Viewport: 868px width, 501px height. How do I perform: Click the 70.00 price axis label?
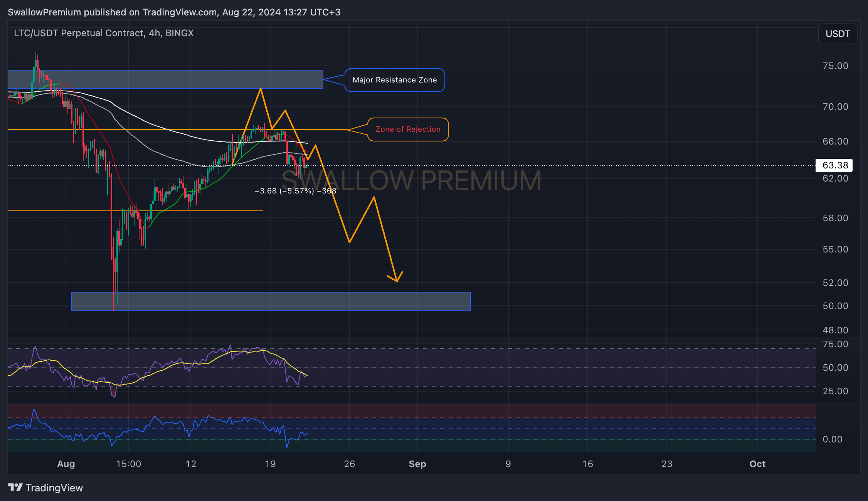[835, 107]
